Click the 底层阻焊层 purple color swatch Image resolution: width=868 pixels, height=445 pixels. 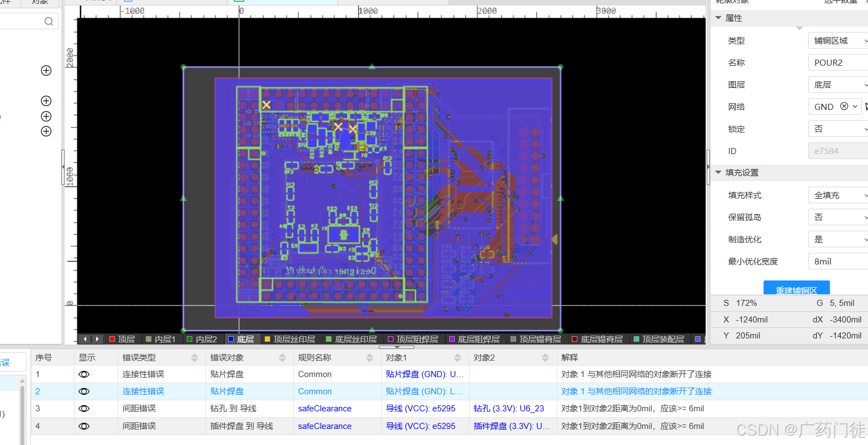point(452,339)
